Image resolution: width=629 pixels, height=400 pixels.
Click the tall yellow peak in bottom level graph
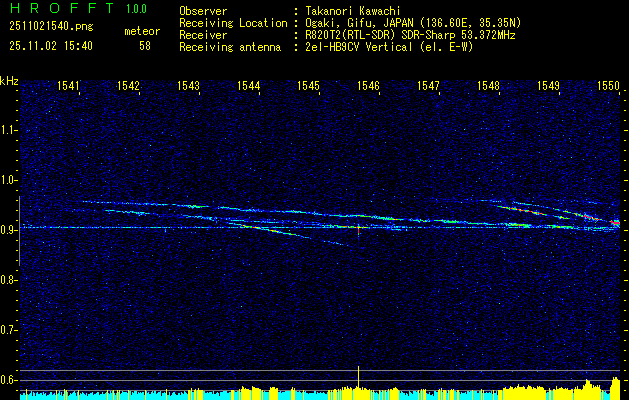tap(358, 379)
